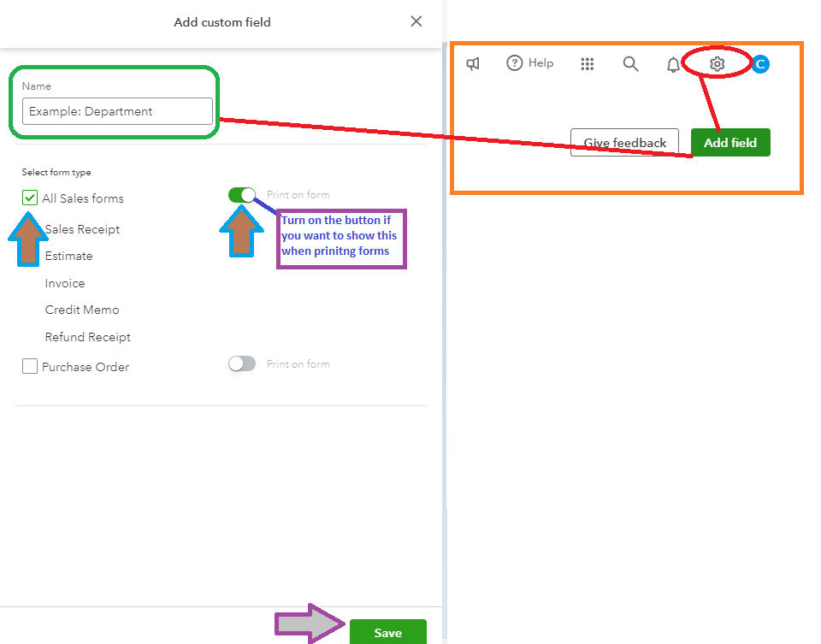The width and height of the screenshot is (821, 644).
Task: Open the notifications bell
Action: pyautogui.click(x=673, y=64)
